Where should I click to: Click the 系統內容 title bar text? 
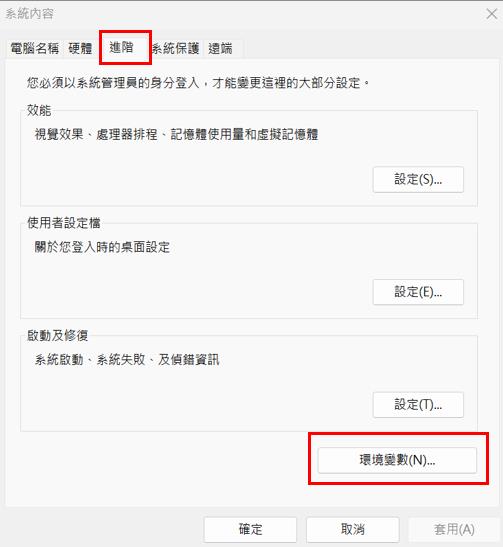pyautogui.click(x=29, y=14)
